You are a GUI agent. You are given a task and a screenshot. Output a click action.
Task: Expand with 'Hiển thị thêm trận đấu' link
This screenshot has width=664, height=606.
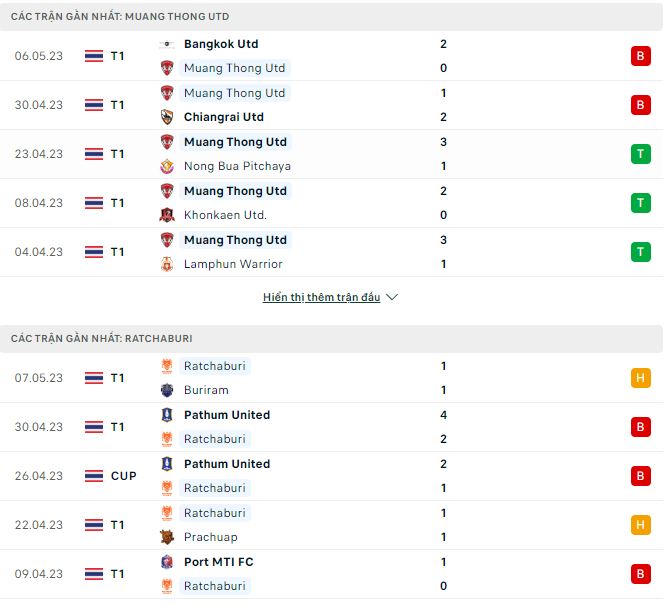(x=321, y=298)
